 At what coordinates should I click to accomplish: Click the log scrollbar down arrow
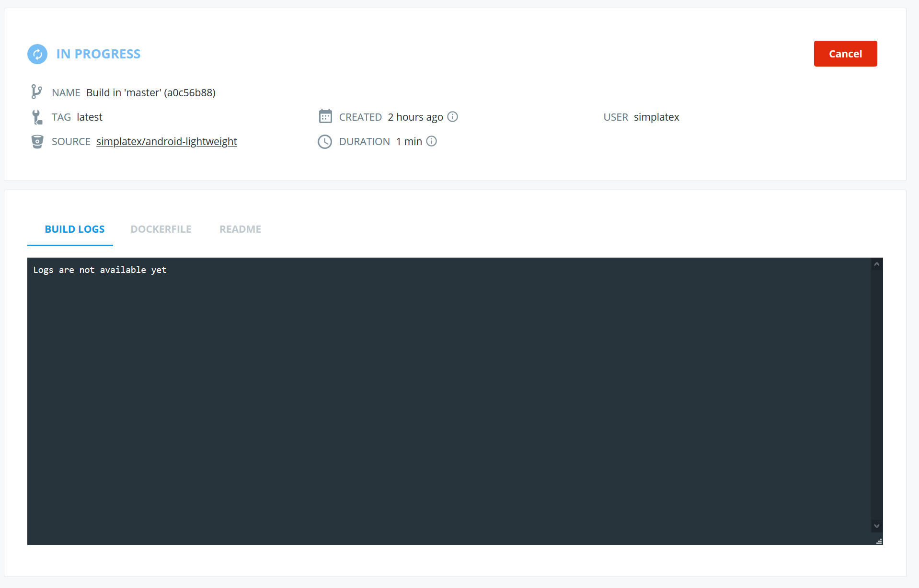877,526
